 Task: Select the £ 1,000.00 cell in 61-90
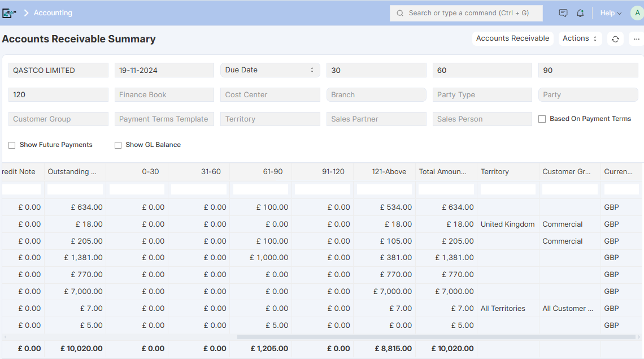point(261,258)
